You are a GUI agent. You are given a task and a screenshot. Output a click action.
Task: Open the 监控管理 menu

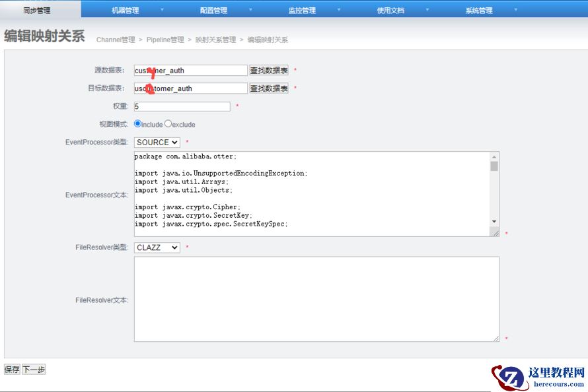[x=302, y=11]
